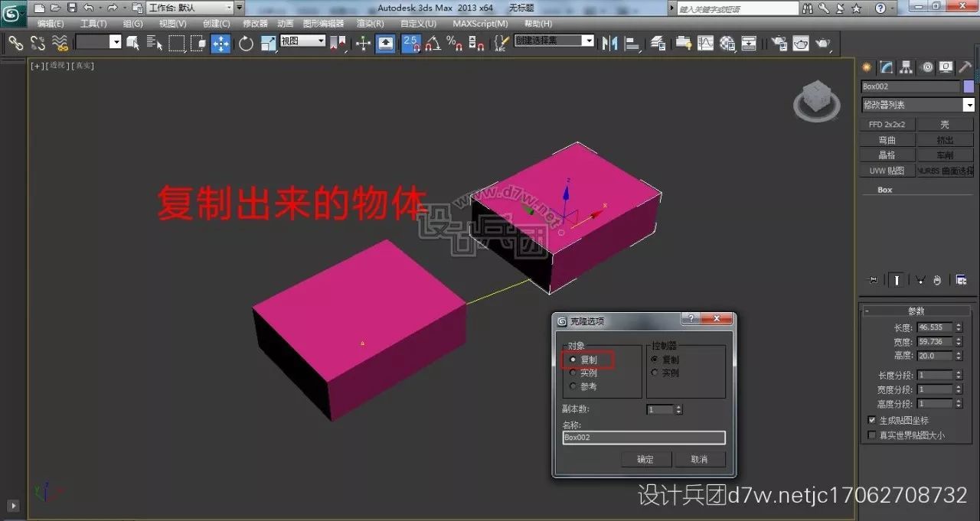Open a file from the quick access toolbar

(x=54, y=8)
